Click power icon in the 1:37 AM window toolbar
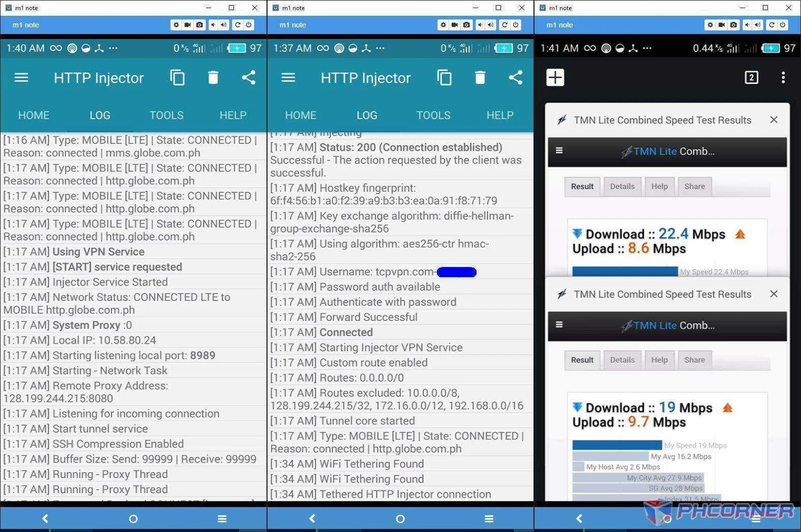The height and width of the screenshot is (532, 801). (516, 24)
